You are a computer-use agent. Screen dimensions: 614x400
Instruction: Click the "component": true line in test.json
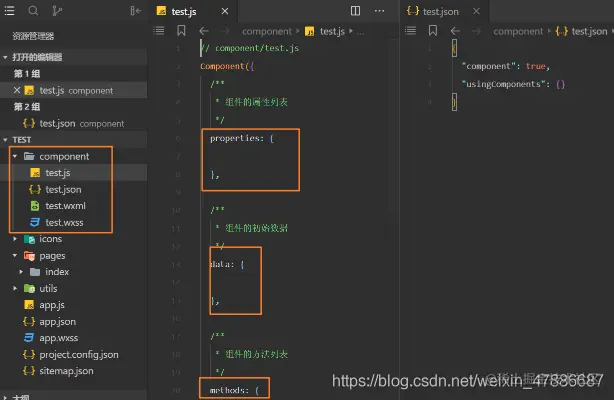point(506,66)
